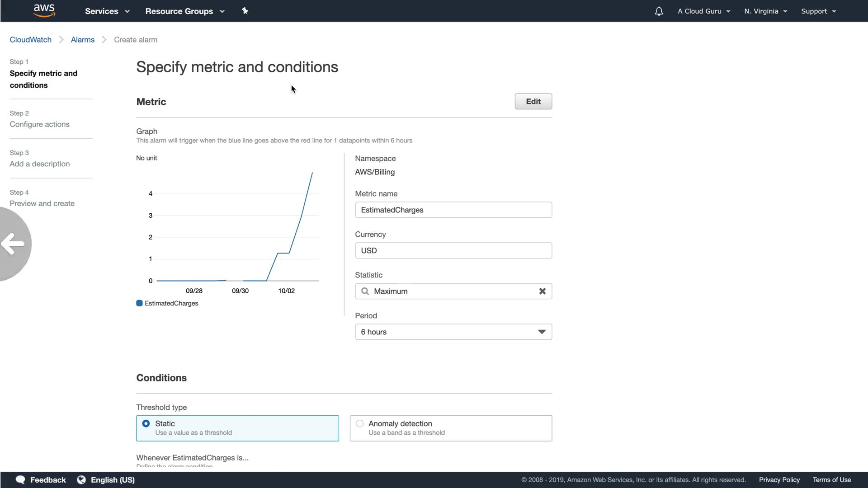Expand the Period 6 hours dropdown
This screenshot has width=868, height=488.
[453, 332]
